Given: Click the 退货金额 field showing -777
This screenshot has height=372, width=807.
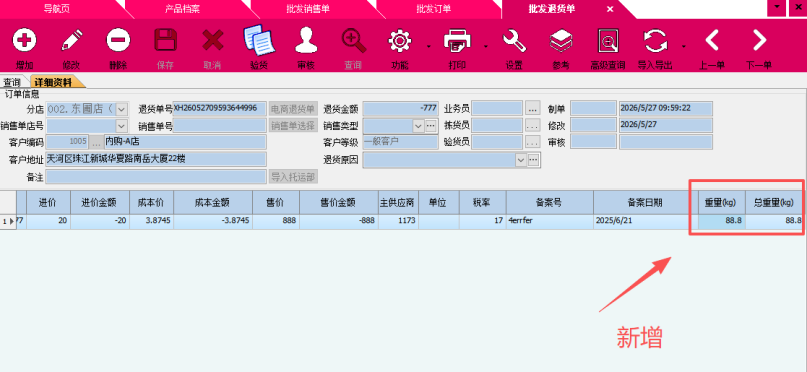Looking at the screenshot, I should [x=401, y=109].
